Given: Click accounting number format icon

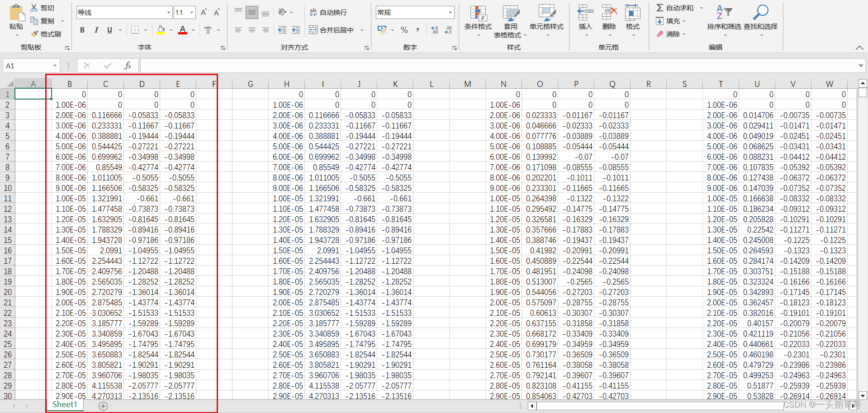Looking at the screenshot, I should click(x=382, y=30).
